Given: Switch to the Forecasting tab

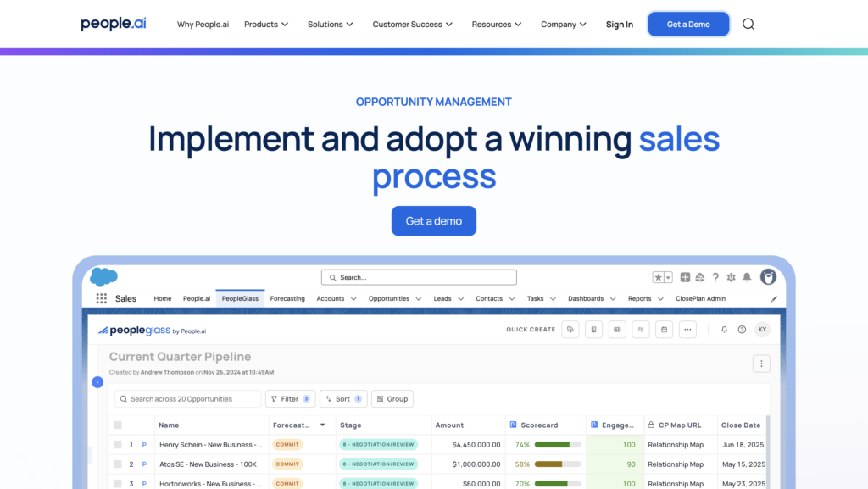Looking at the screenshot, I should tap(287, 298).
